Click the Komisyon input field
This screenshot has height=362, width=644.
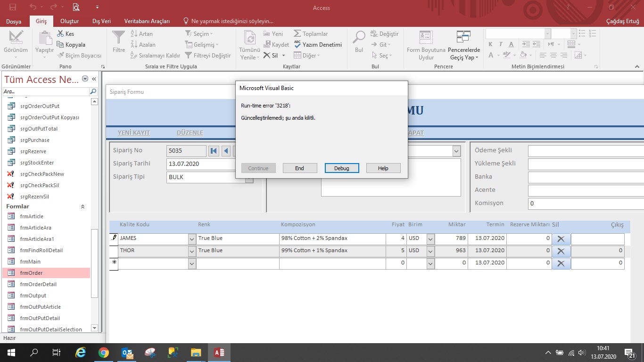[585, 204]
